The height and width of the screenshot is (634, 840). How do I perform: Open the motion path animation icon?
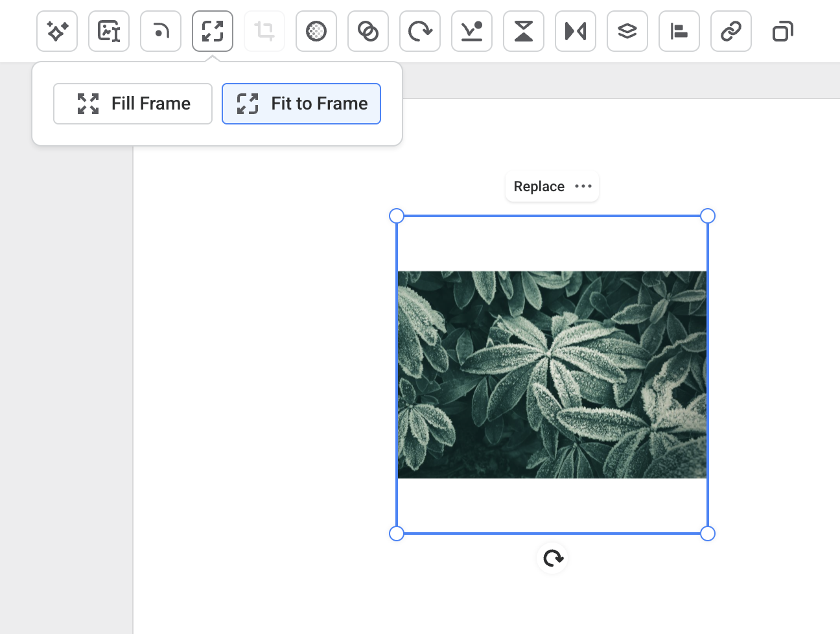click(472, 31)
